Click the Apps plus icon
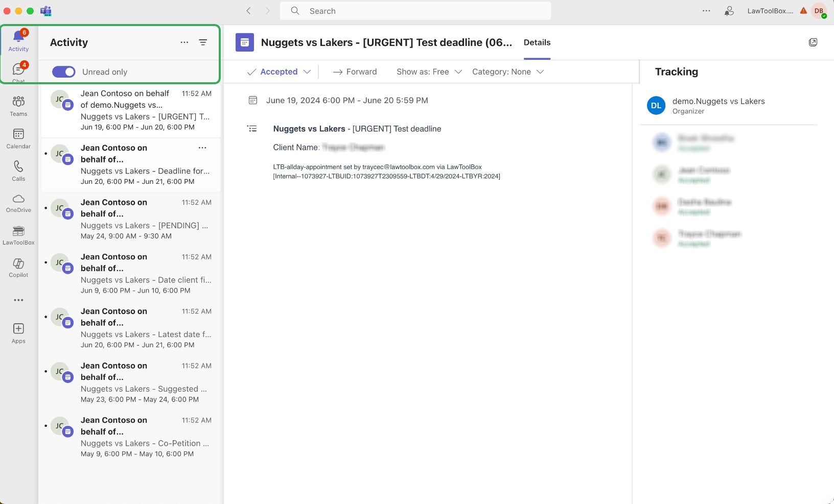The image size is (834, 504). [x=18, y=328]
